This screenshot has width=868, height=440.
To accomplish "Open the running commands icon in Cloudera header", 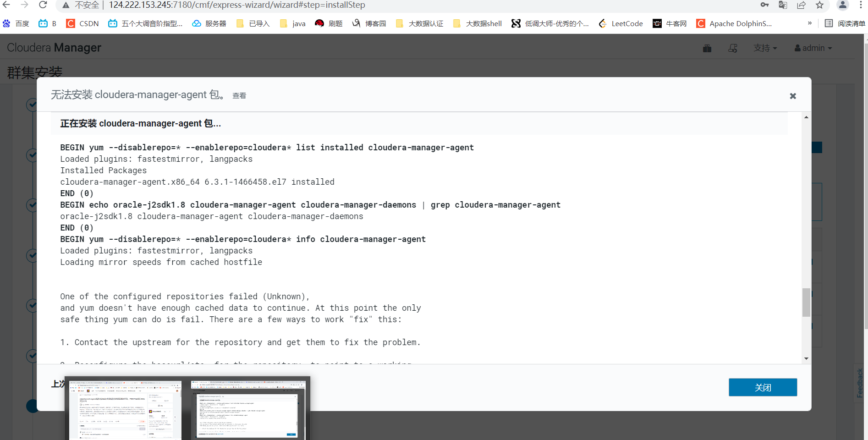I will pos(733,48).
